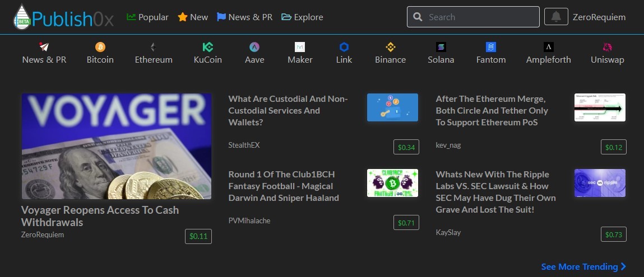Open 'Voyager Reopens Access To Cash Withdrawals' headline
The width and height of the screenshot is (644, 277).
coord(100,216)
